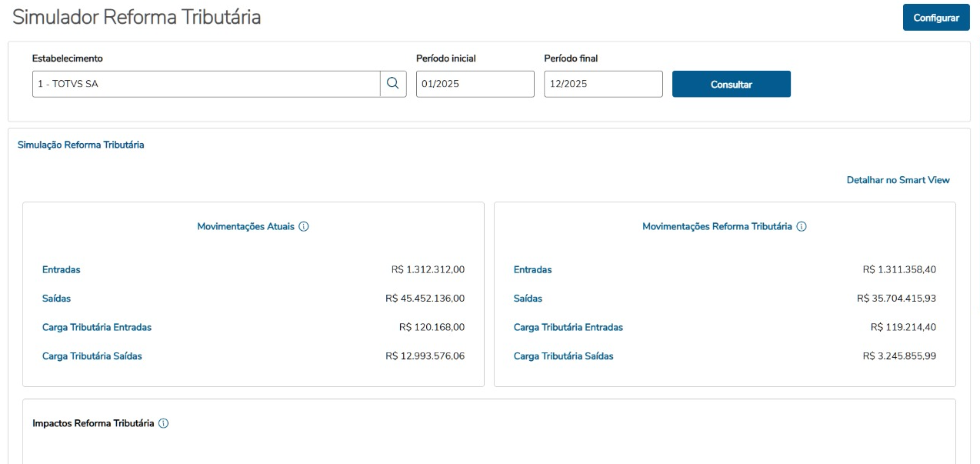980x464 pixels.
Task: Click Carga Tributária Entradas in Reforma Tributária card
Action: [568, 327]
